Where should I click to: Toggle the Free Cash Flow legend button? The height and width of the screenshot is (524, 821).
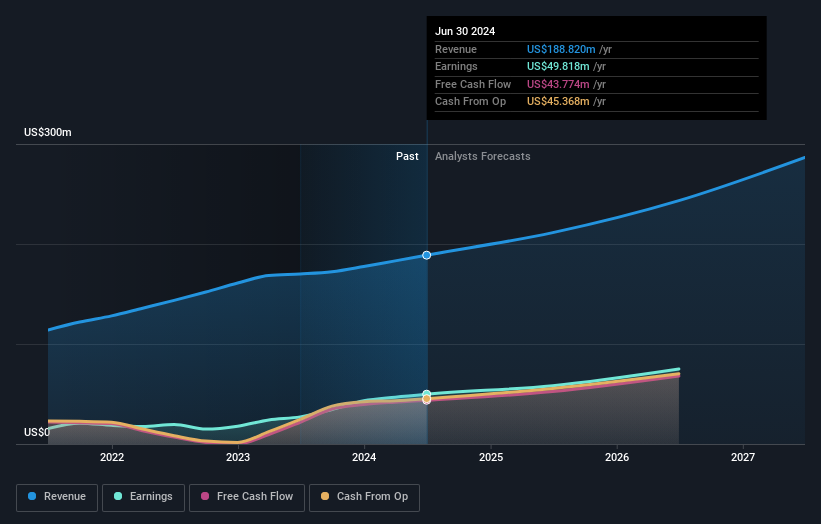pyautogui.click(x=247, y=497)
